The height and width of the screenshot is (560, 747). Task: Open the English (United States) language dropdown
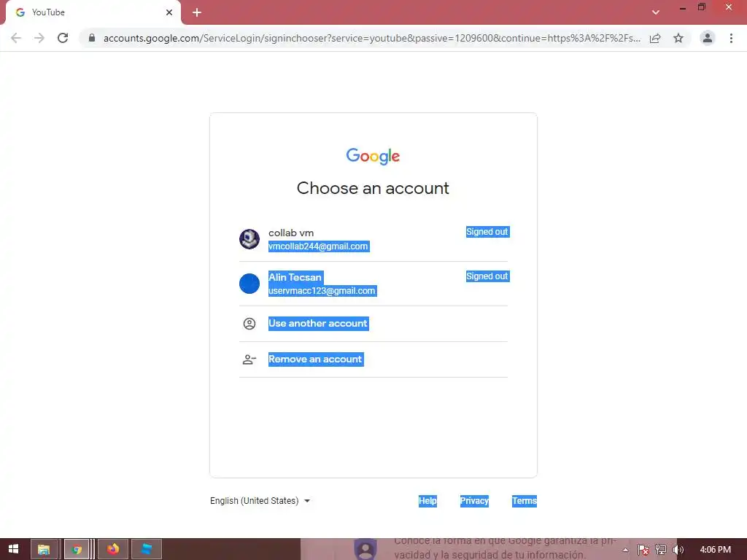coord(260,500)
